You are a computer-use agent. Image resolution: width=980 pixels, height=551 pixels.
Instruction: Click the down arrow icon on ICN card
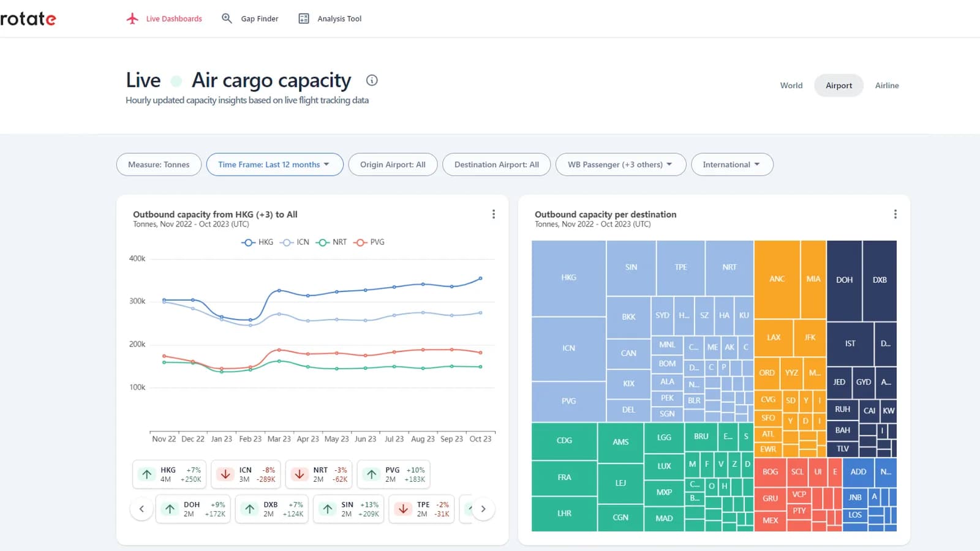(x=225, y=474)
